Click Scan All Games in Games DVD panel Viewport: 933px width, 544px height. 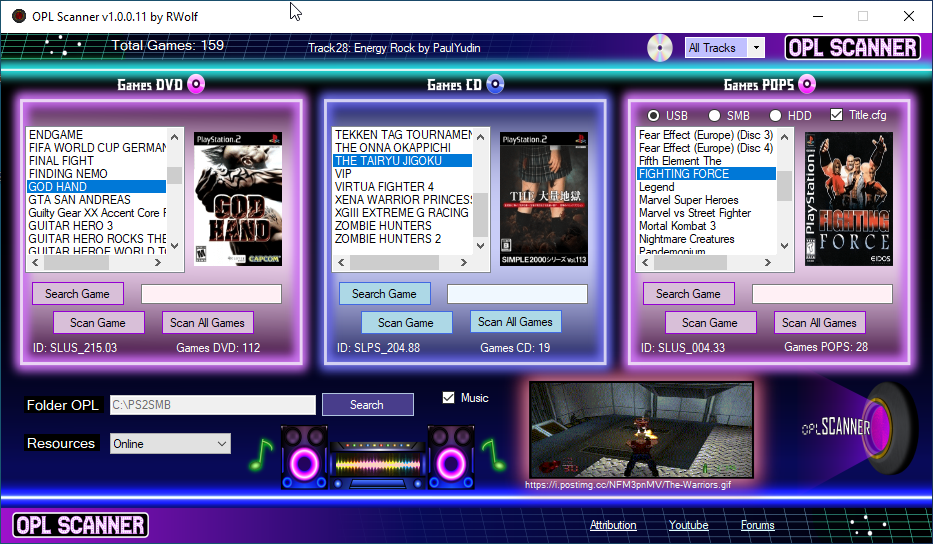[208, 323]
